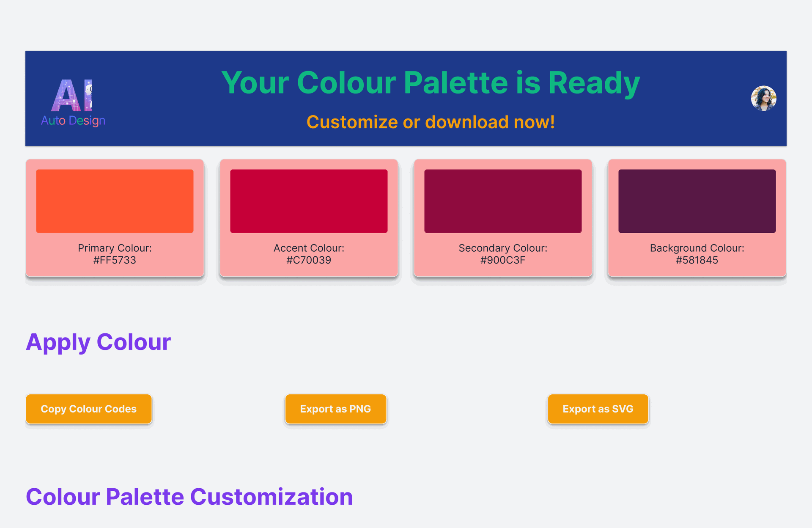Select the dark purple Background Colour swatch
The height and width of the screenshot is (528, 812).
click(697, 201)
